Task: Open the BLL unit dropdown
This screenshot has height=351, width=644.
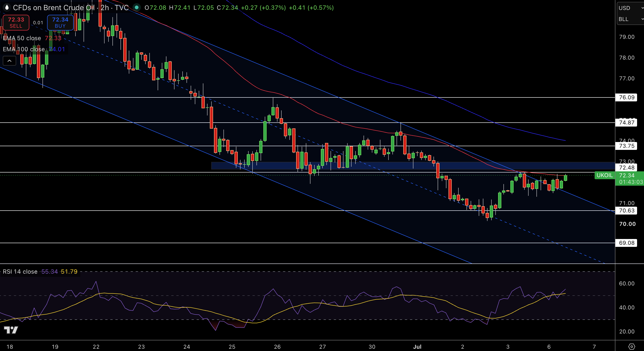Action: click(631, 19)
